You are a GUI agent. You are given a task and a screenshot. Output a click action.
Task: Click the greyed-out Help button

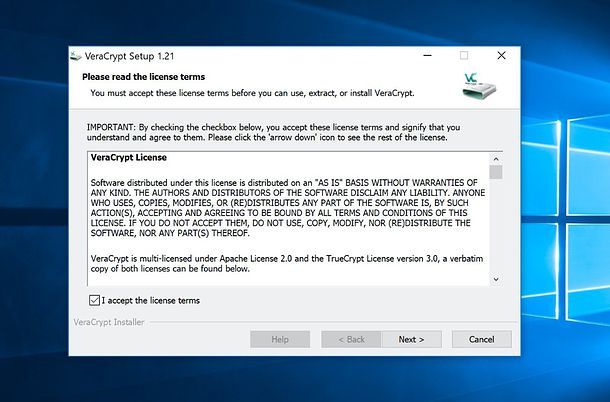[280, 339]
